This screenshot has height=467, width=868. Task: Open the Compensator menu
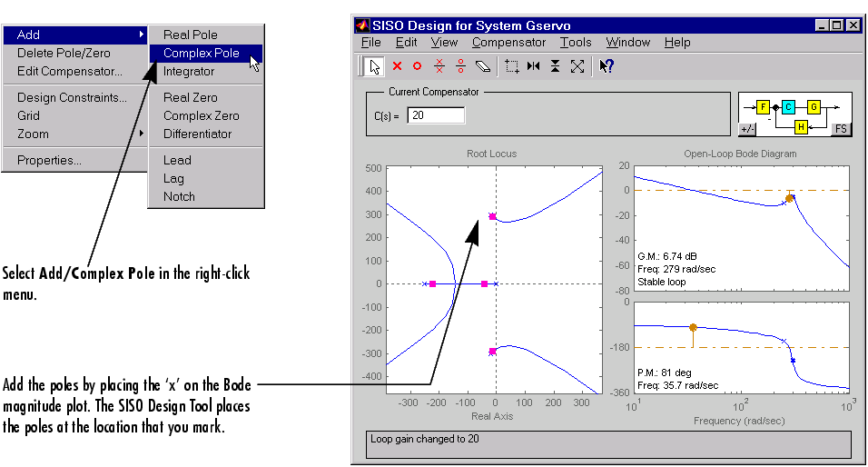coord(508,42)
